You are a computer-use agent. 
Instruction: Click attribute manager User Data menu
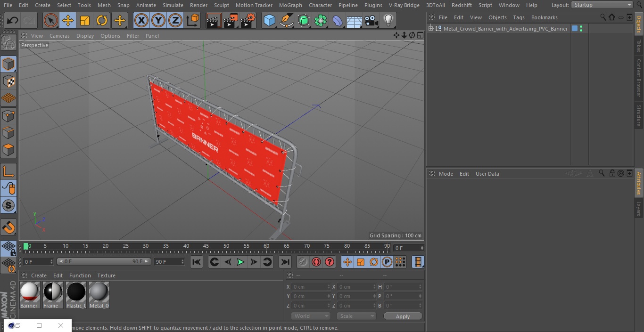coord(487,174)
